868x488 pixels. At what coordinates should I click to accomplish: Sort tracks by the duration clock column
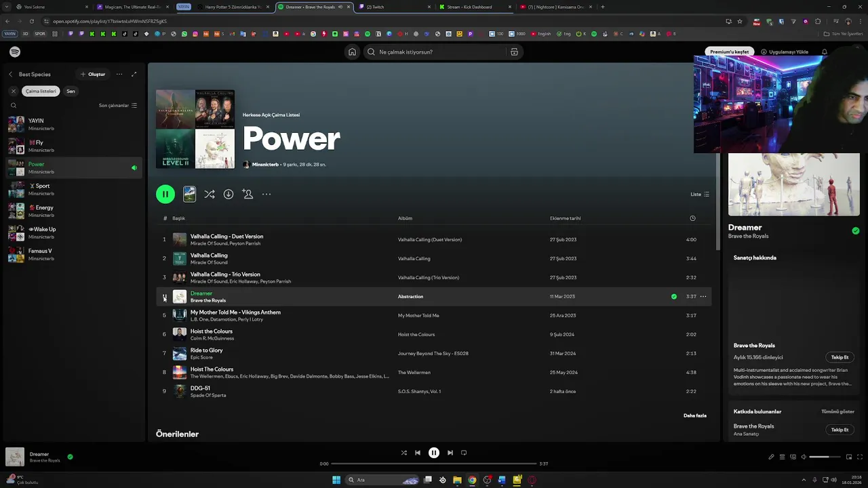point(692,218)
